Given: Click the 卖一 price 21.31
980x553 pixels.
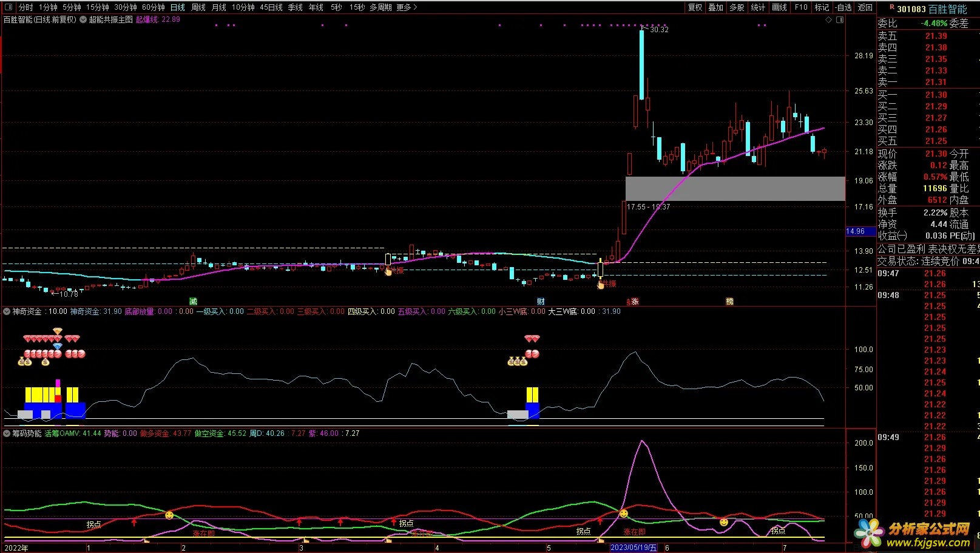Looking at the screenshot, I should 936,82.
